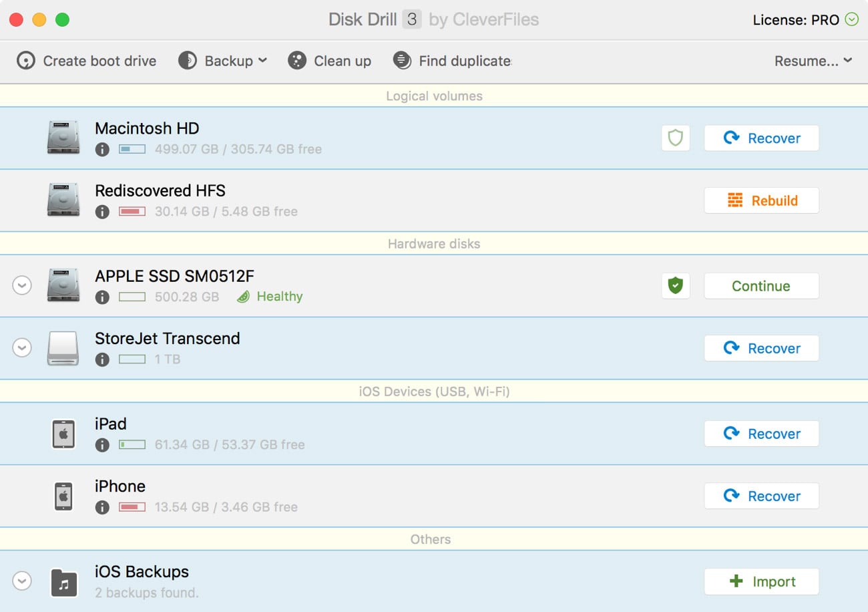Toggle protection shield for Macintosh HD
The image size is (868, 612).
click(676, 138)
